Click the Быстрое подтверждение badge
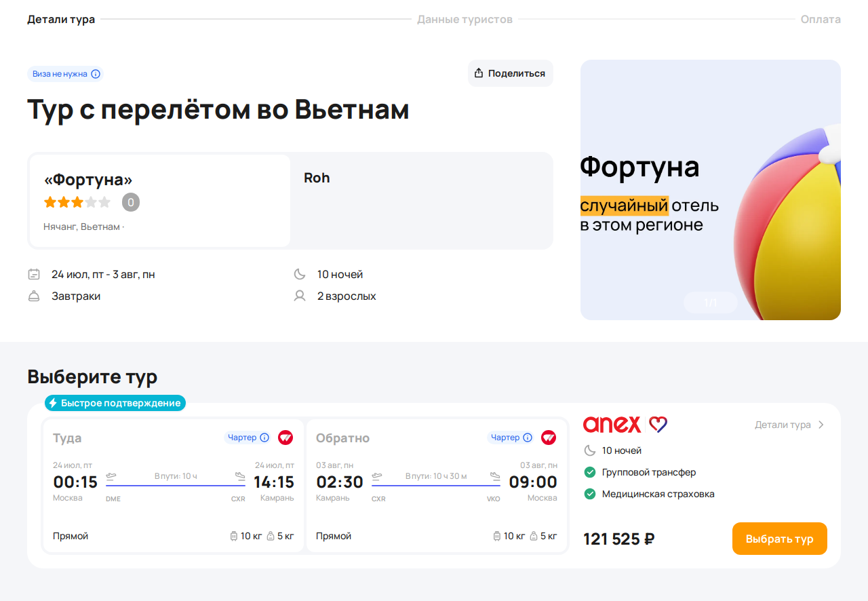 (x=115, y=403)
